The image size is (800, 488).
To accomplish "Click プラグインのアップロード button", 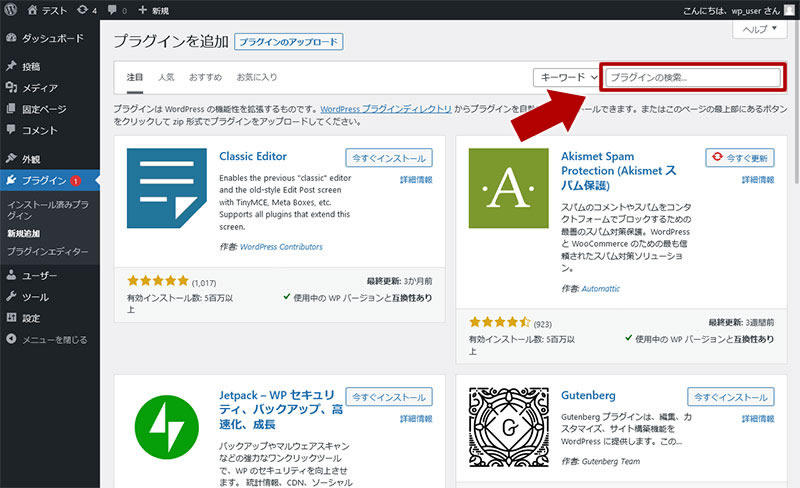I will coord(288,42).
